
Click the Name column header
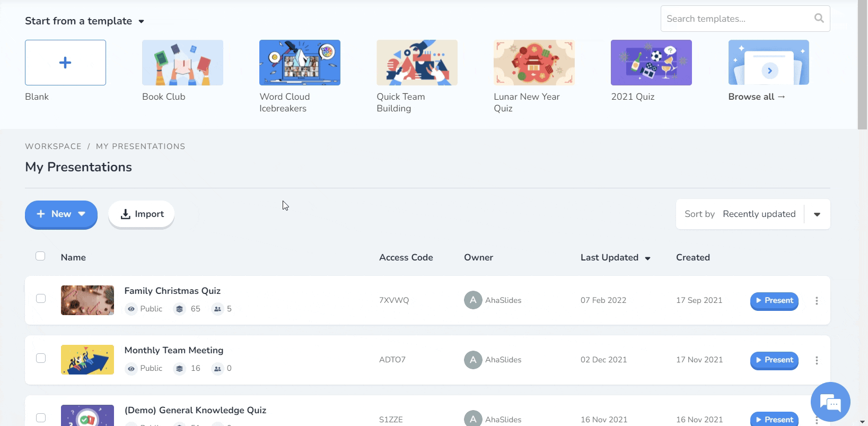point(73,257)
